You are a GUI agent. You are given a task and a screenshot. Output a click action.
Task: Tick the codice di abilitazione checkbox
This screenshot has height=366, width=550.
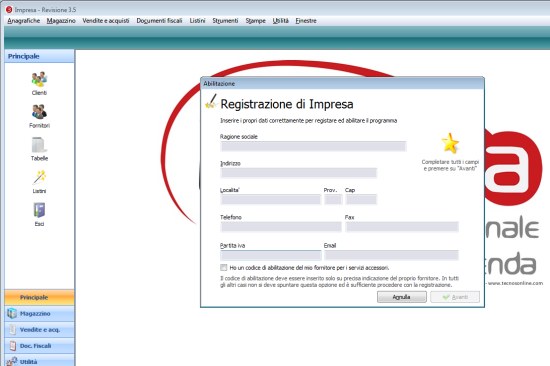coord(223,267)
